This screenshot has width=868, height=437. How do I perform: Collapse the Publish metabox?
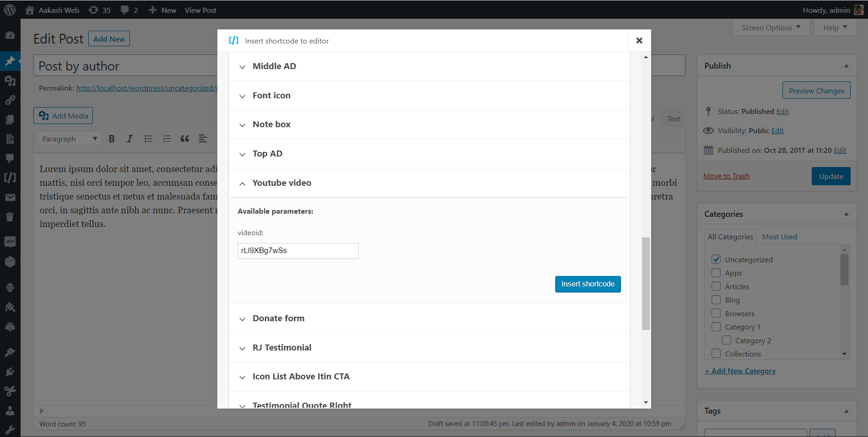tap(847, 66)
